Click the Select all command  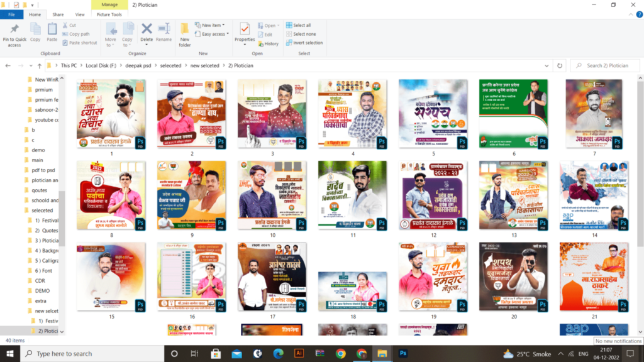(298, 25)
